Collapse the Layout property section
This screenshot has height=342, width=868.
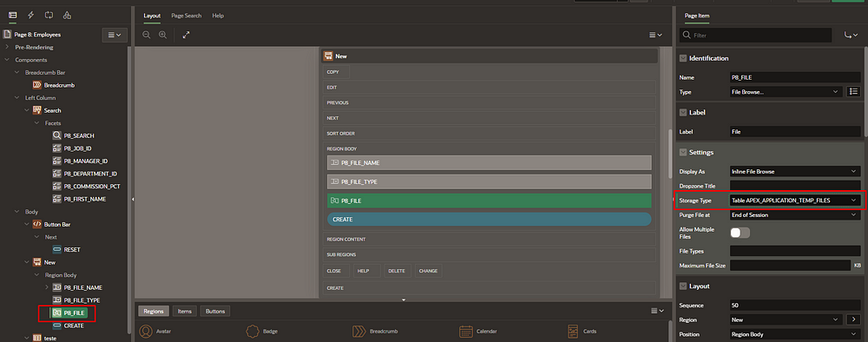coord(682,286)
